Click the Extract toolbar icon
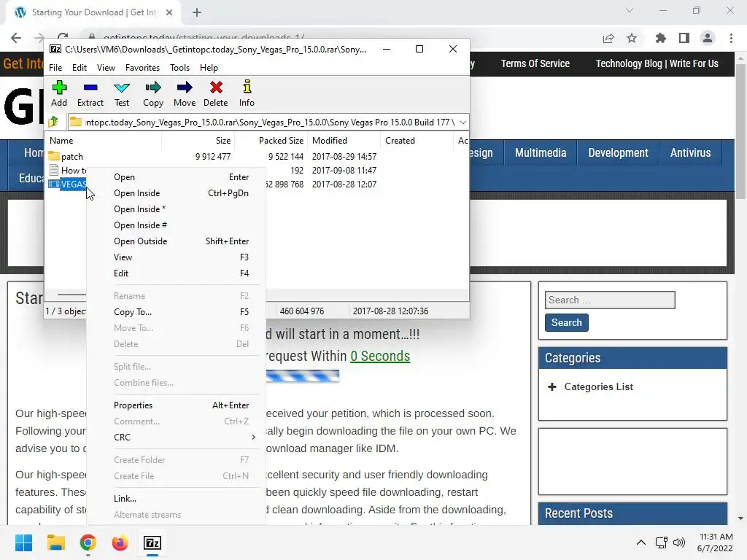This screenshot has width=747, height=560. click(x=90, y=93)
